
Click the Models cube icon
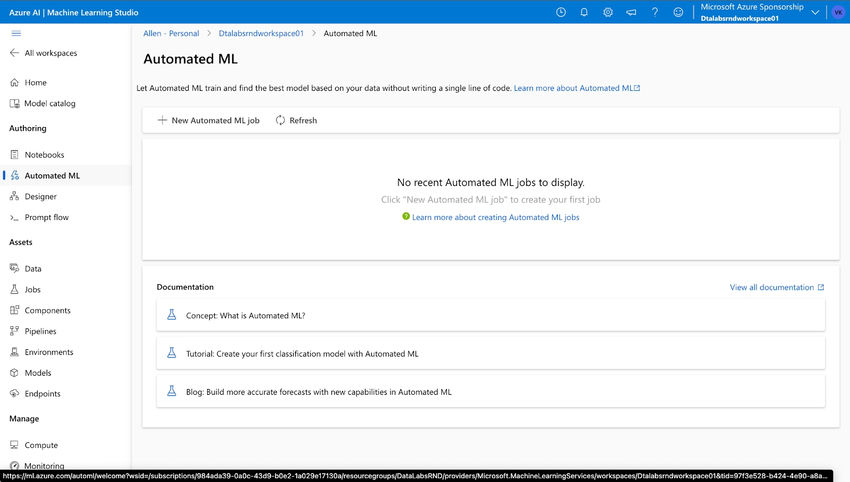(x=14, y=372)
